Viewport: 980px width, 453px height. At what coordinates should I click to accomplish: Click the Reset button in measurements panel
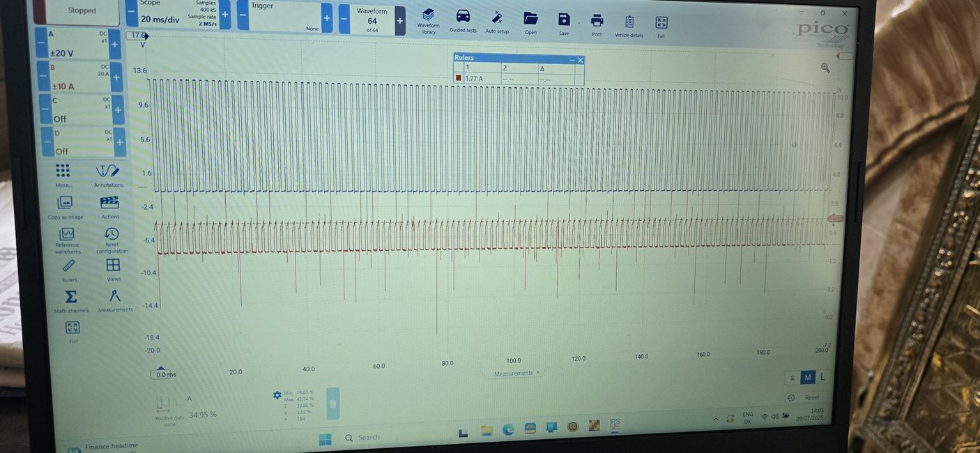click(x=805, y=397)
